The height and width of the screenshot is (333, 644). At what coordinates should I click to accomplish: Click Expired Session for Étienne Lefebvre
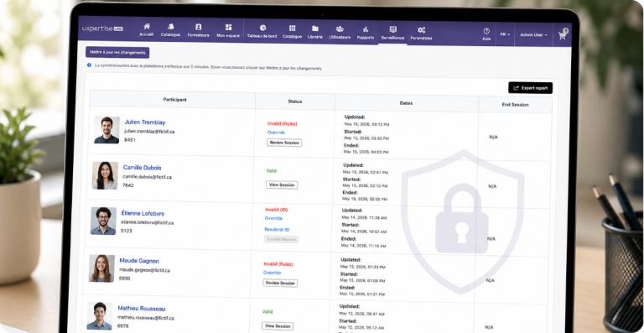coord(282,239)
